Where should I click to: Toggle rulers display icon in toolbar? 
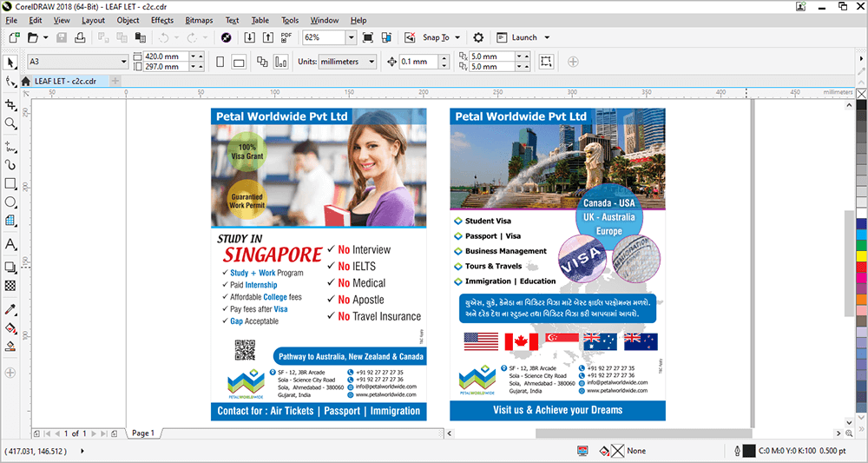pos(386,37)
